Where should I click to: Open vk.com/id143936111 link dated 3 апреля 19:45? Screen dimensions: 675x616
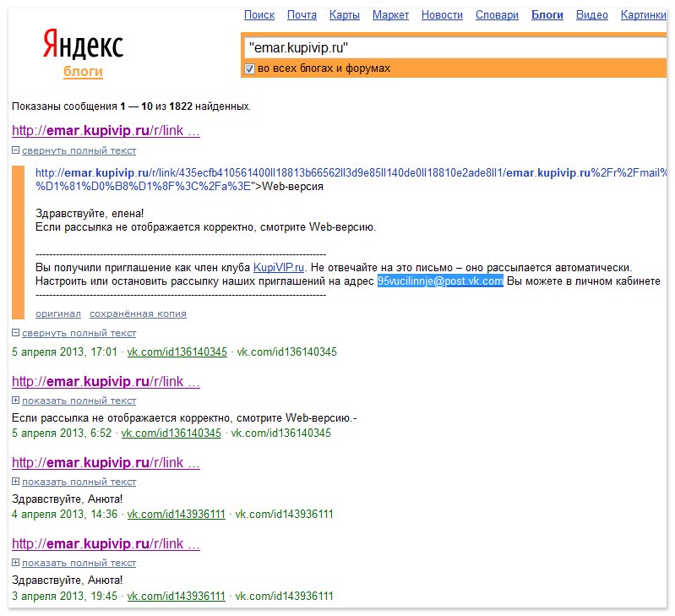point(176,596)
